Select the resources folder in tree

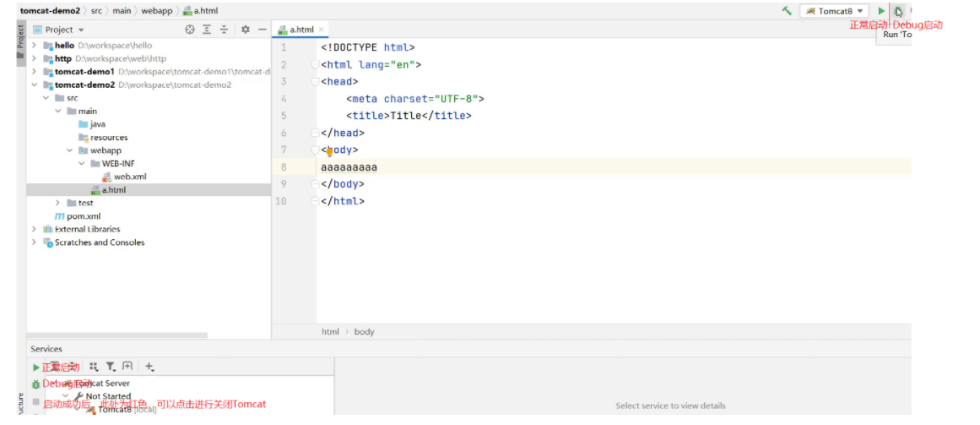(103, 137)
